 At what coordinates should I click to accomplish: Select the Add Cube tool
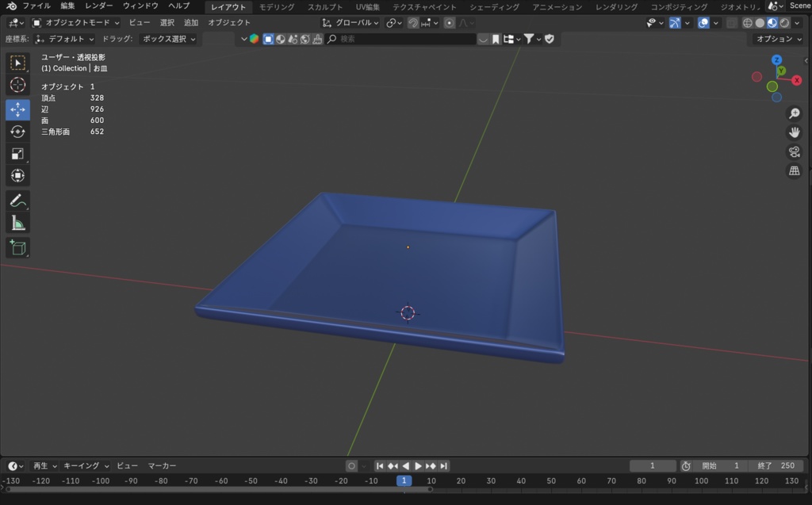pos(17,247)
